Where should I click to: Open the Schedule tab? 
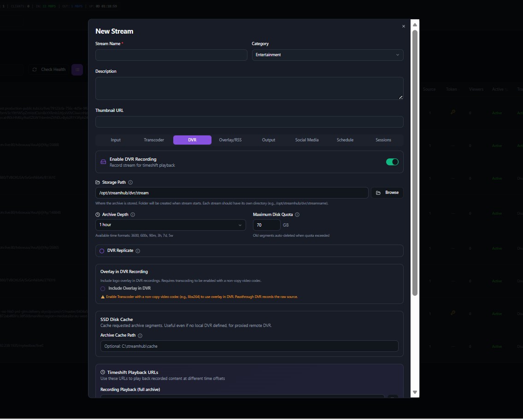345,140
